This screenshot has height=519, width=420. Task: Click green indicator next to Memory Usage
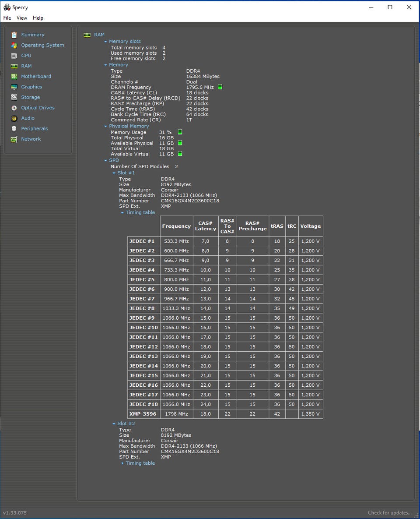(x=180, y=132)
